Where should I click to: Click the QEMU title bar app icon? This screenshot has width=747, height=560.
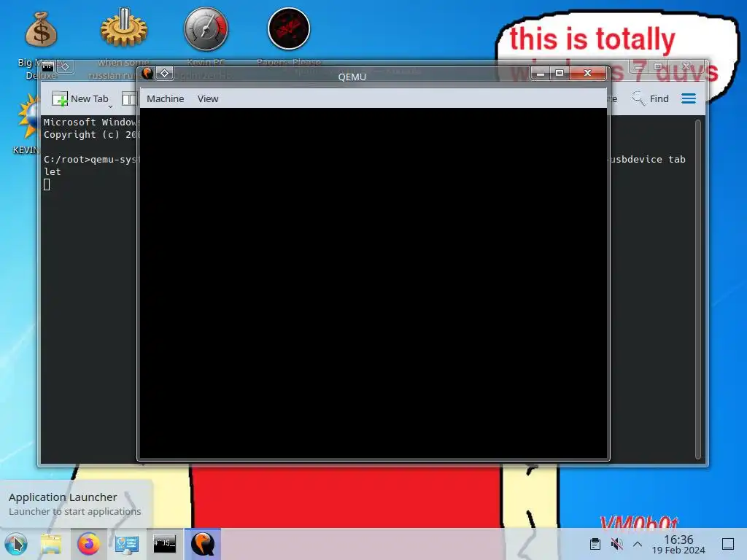147,74
